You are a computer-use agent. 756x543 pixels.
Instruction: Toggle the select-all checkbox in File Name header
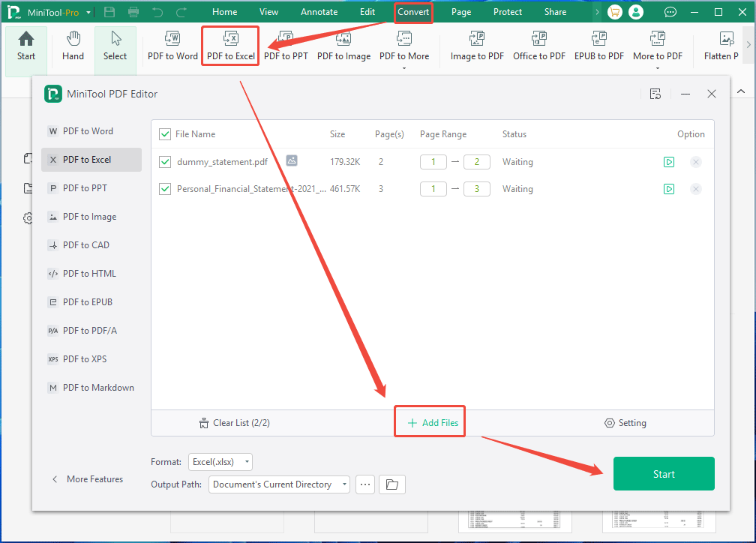pyautogui.click(x=165, y=133)
